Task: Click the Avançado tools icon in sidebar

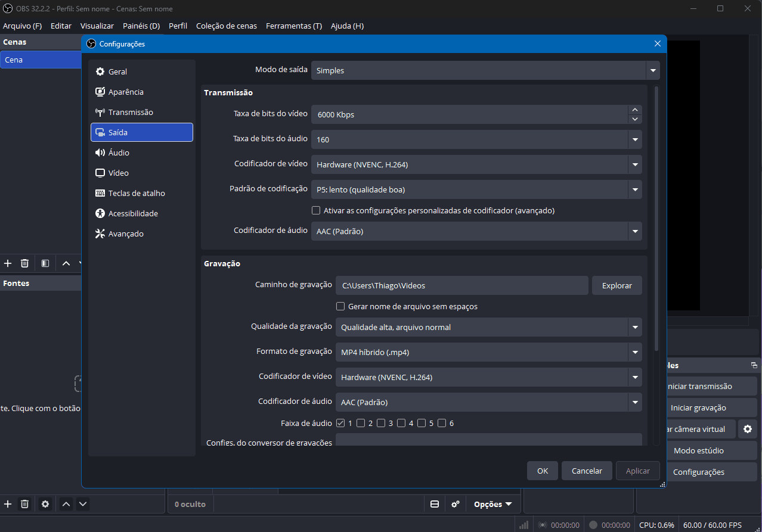Action: [x=100, y=234]
